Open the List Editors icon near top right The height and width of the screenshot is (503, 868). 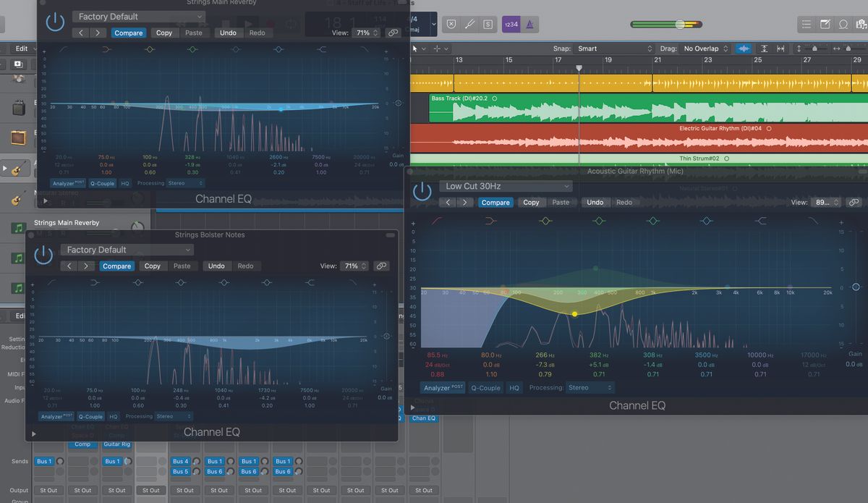[805, 24]
